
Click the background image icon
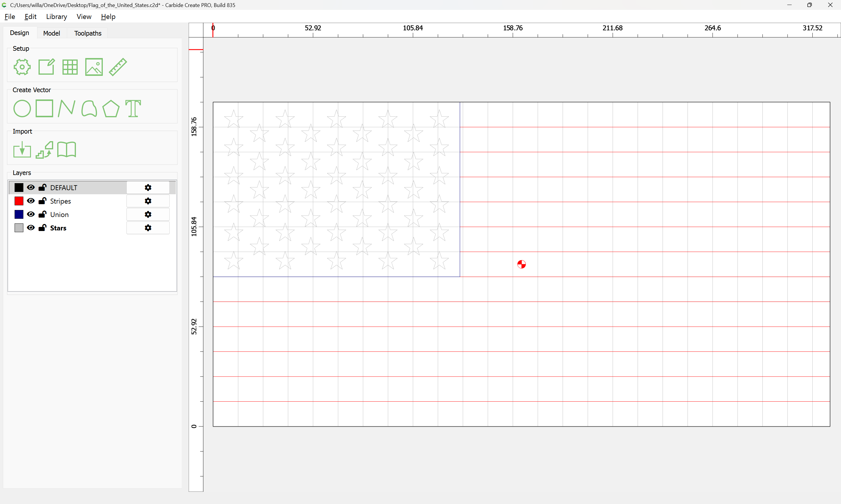pos(94,67)
